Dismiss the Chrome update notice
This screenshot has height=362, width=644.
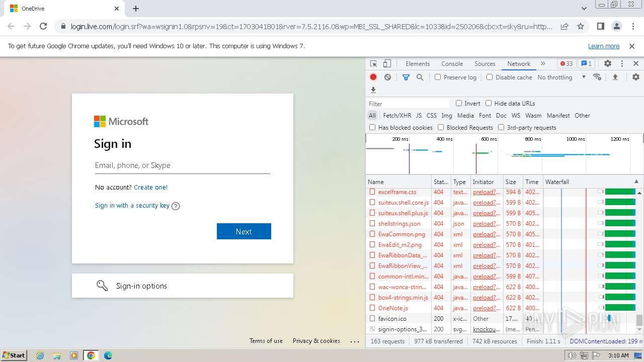(632, 46)
